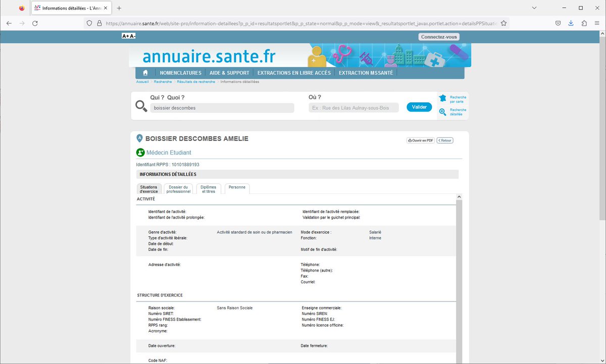Click the annuaire.sante.fr banner logo
This screenshot has height=364, width=606.
[210, 55]
